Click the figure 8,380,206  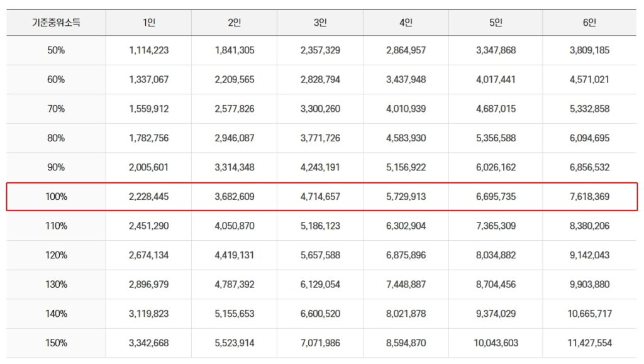click(589, 226)
